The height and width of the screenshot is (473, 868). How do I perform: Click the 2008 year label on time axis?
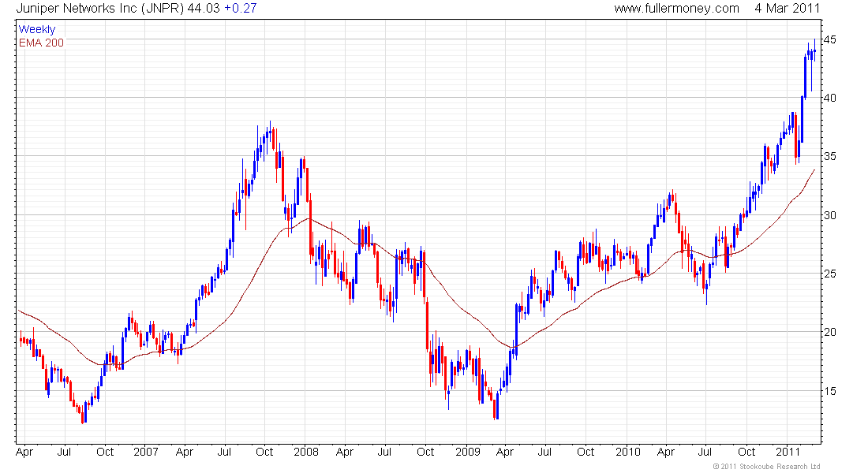click(306, 452)
